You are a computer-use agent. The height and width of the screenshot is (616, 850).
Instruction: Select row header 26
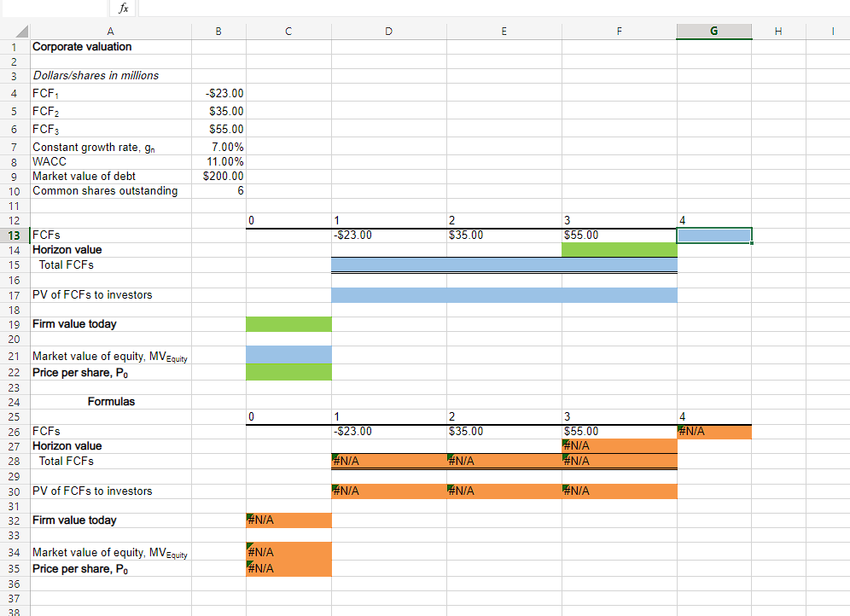click(x=14, y=431)
